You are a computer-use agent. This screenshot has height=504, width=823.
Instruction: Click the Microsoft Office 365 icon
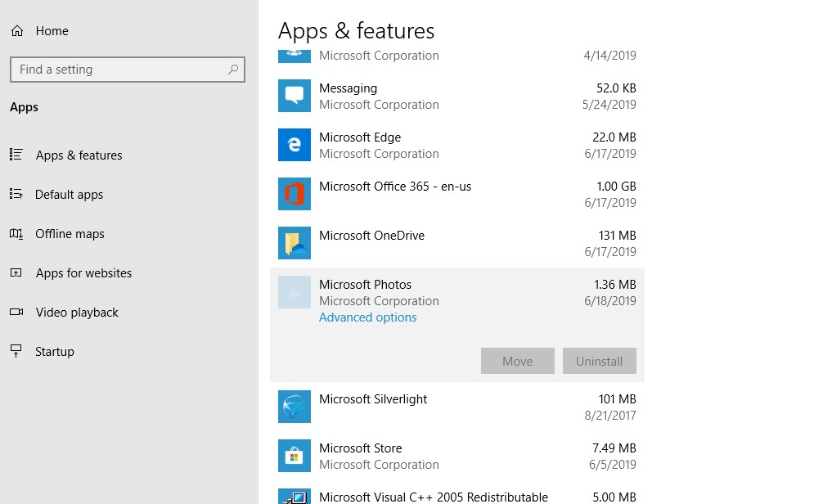tap(295, 194)
